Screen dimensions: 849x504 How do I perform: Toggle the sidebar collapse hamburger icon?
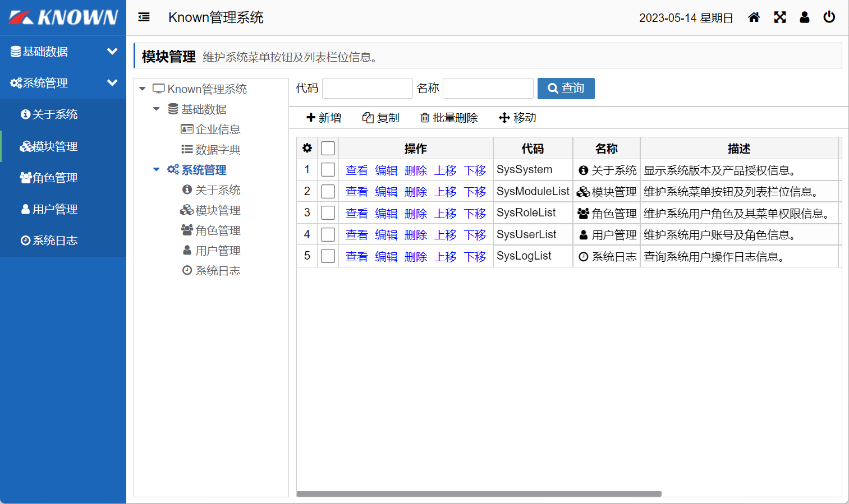[144, 17]
